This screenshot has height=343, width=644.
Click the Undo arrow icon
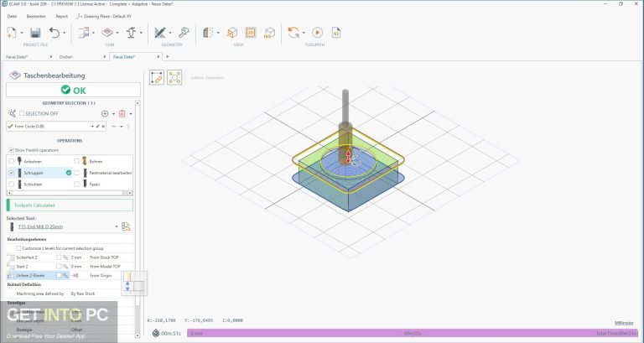[x=55, y=33]
